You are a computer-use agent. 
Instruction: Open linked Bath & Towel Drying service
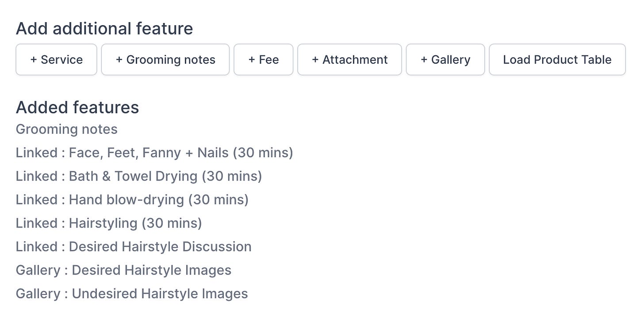point(139,176)
